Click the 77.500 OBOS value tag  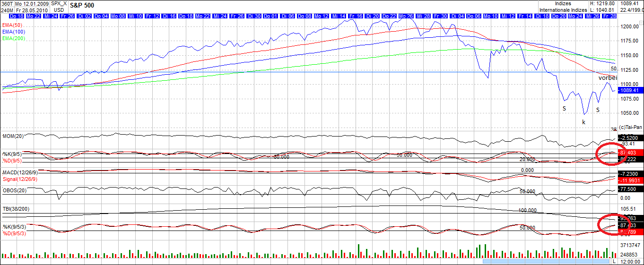click(x=630, y=189)
